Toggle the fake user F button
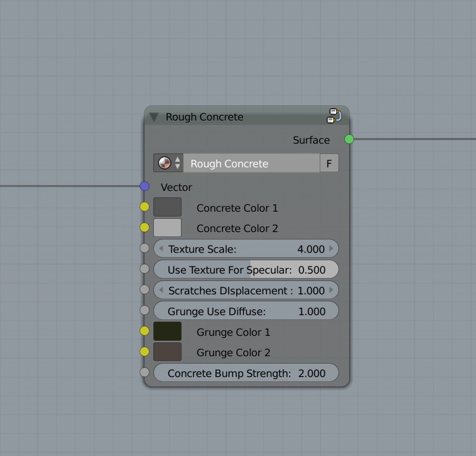The height and width of the screenshot is (456, 476). [x=329, y=163]
